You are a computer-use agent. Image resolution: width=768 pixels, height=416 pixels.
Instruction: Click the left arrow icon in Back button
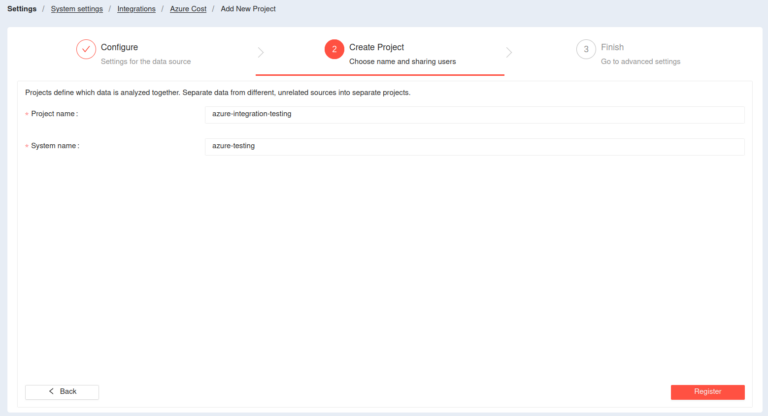tap(52, 391)
